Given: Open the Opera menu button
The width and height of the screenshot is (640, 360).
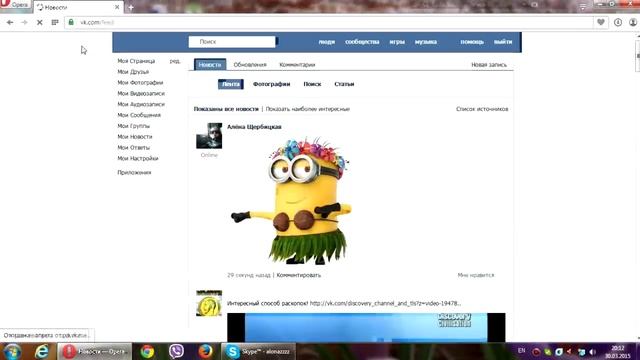Looking at the screenshot, I should pyautogui.click(x=15, y=5).
